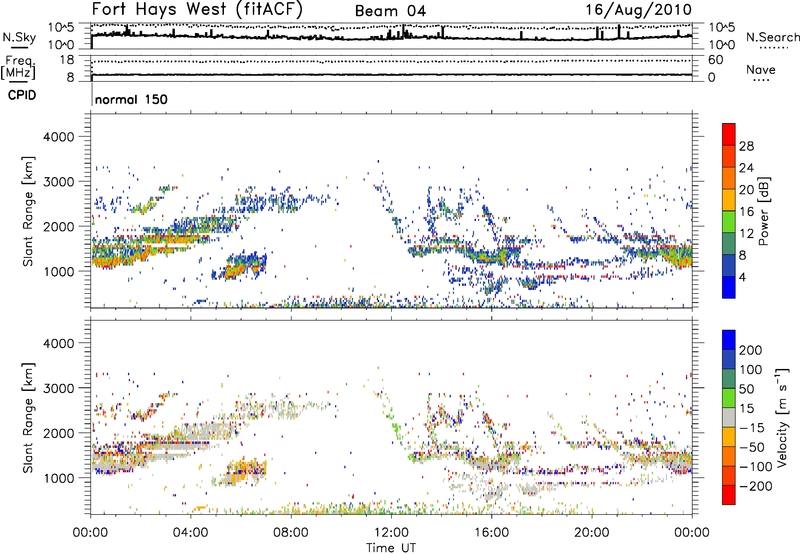Click the 'Nave' legend label
Viewport: 800px width, 554px height.
tap(761, 69)
